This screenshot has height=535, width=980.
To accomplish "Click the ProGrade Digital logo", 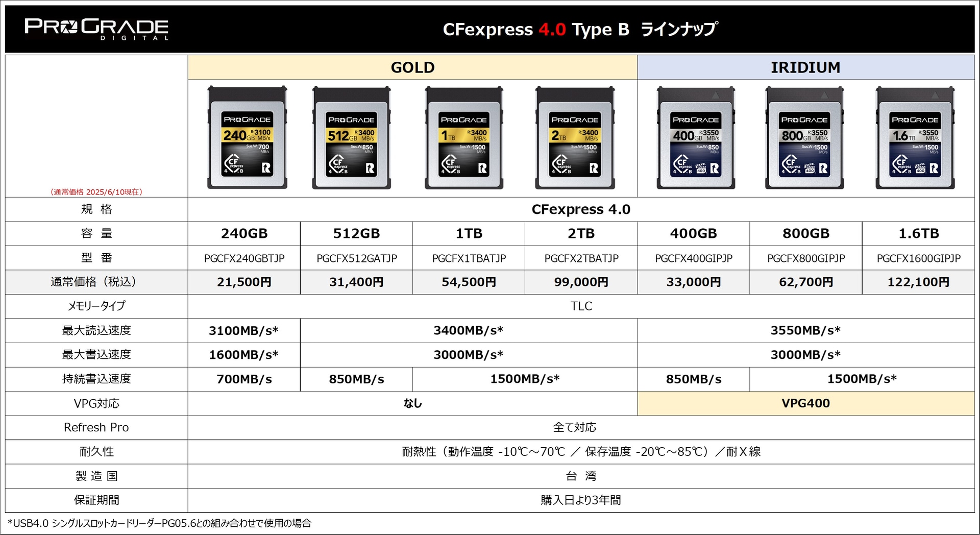I will click(x=96, y=29).
